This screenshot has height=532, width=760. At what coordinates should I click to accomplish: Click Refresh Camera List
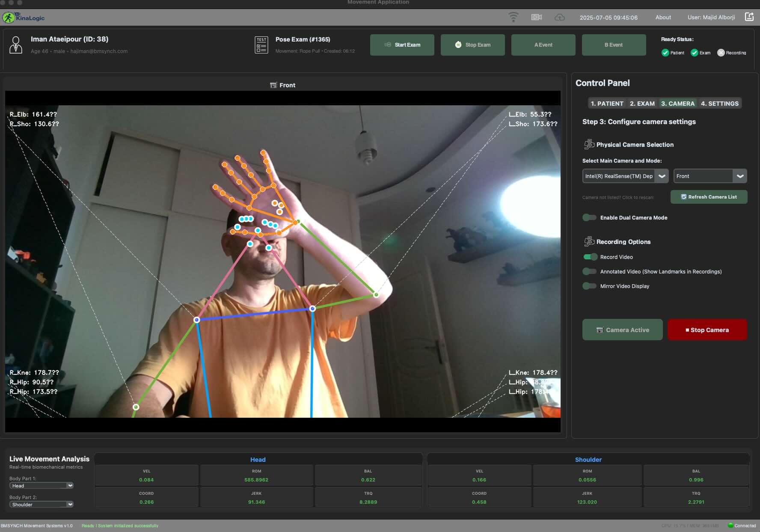tap(709, 197)
